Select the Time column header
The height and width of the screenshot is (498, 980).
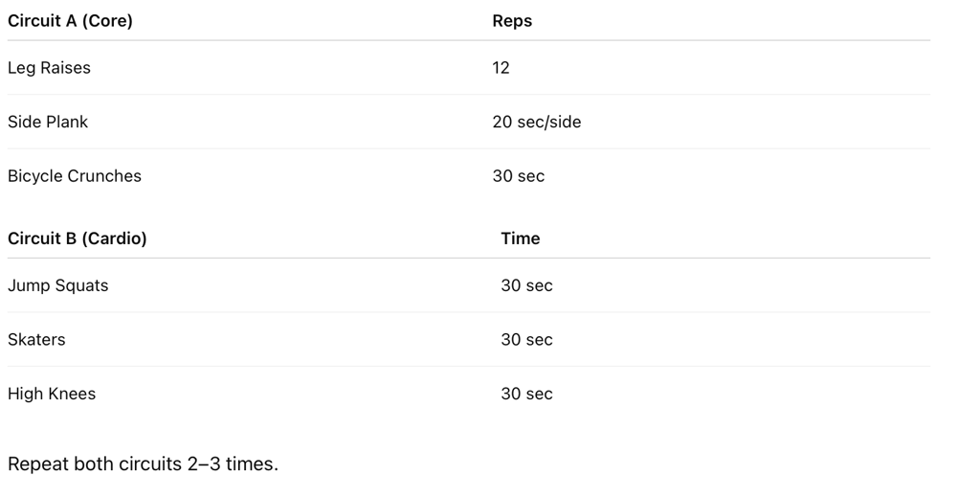(520, 238)
